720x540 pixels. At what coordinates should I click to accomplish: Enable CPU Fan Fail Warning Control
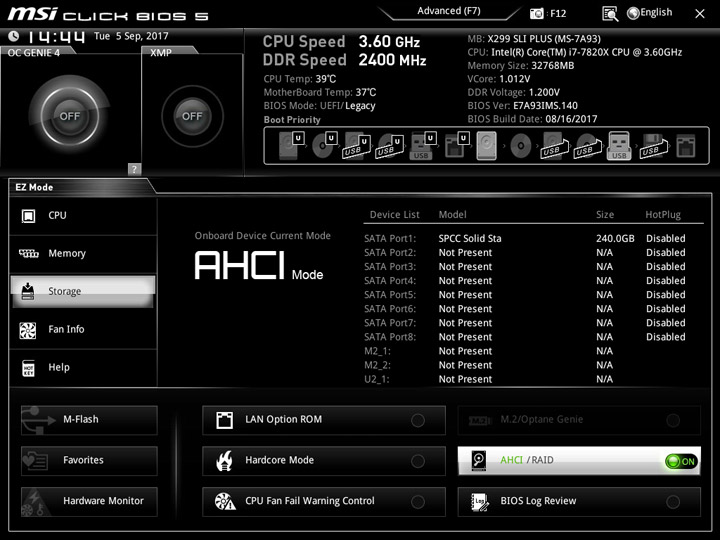(x=324, y=501)
